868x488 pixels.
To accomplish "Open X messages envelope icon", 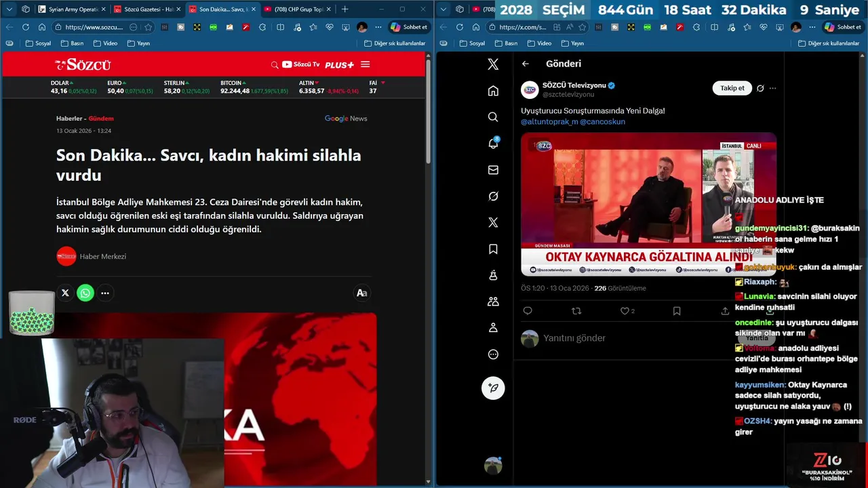I will point(493,170).
